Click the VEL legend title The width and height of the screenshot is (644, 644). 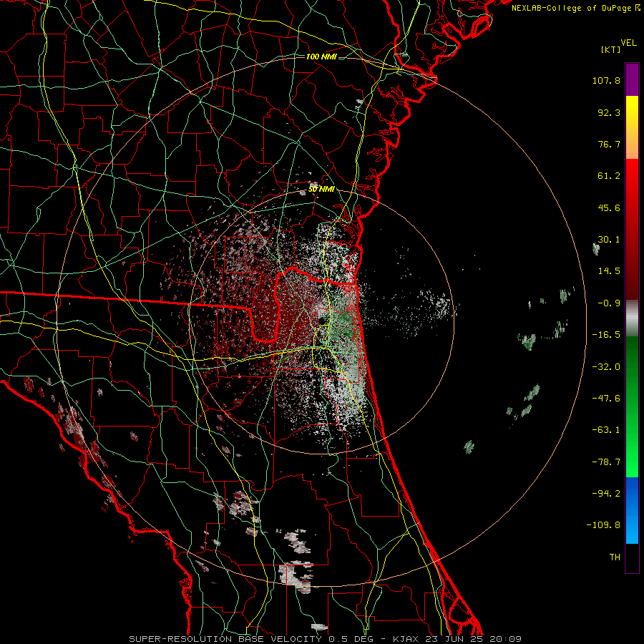[628, 43]
